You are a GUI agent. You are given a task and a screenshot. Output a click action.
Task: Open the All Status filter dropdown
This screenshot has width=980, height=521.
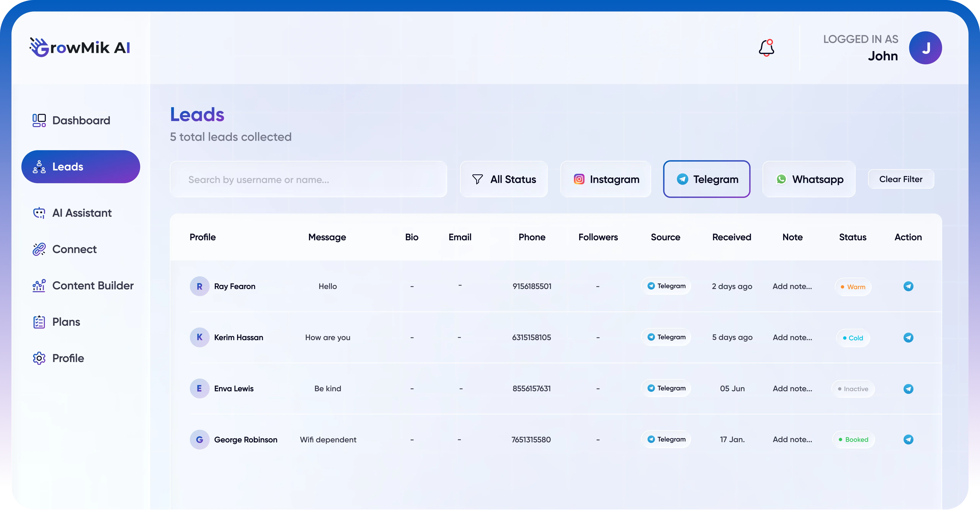click(504, 179)
